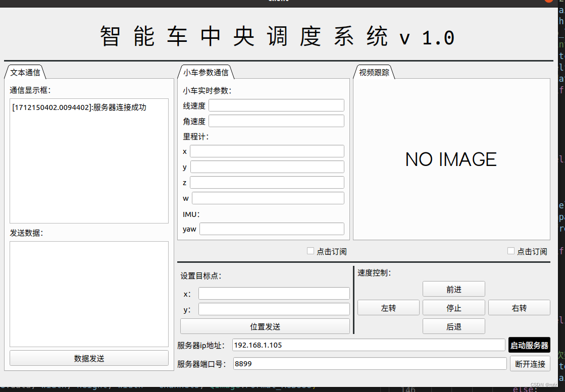Select the 文本通信 tab

click(x=25, y=72)
